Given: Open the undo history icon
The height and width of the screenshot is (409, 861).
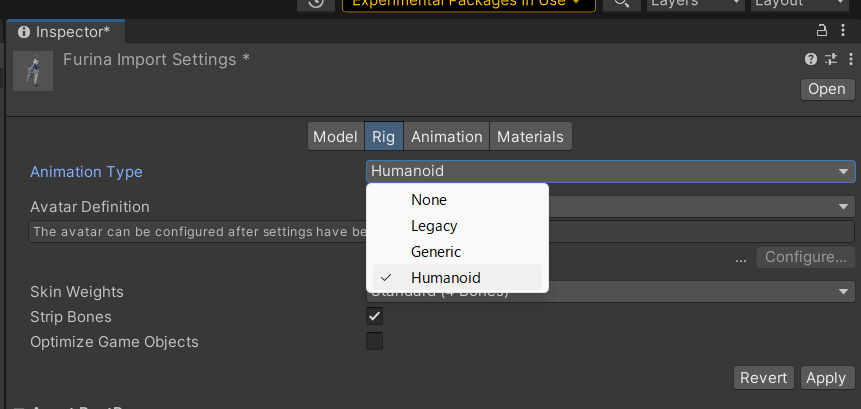Looking at the screenshot, I should click(x=316, y=3).
